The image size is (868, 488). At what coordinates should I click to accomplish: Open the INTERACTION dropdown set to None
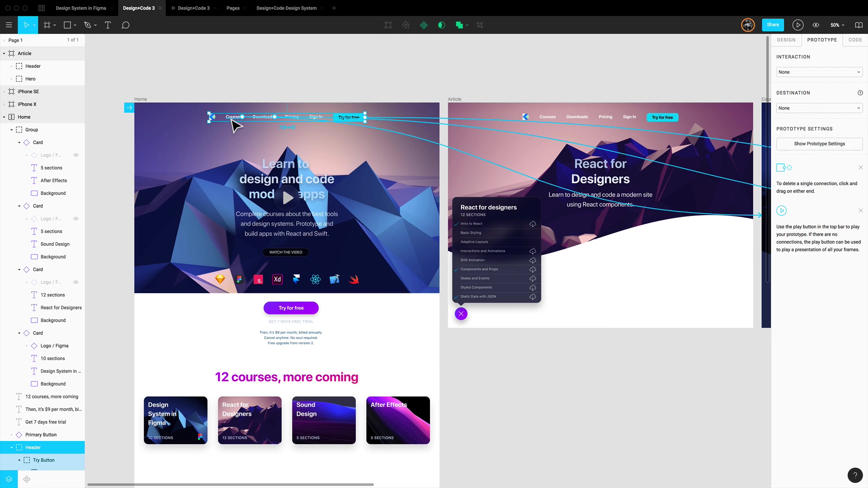819,72
